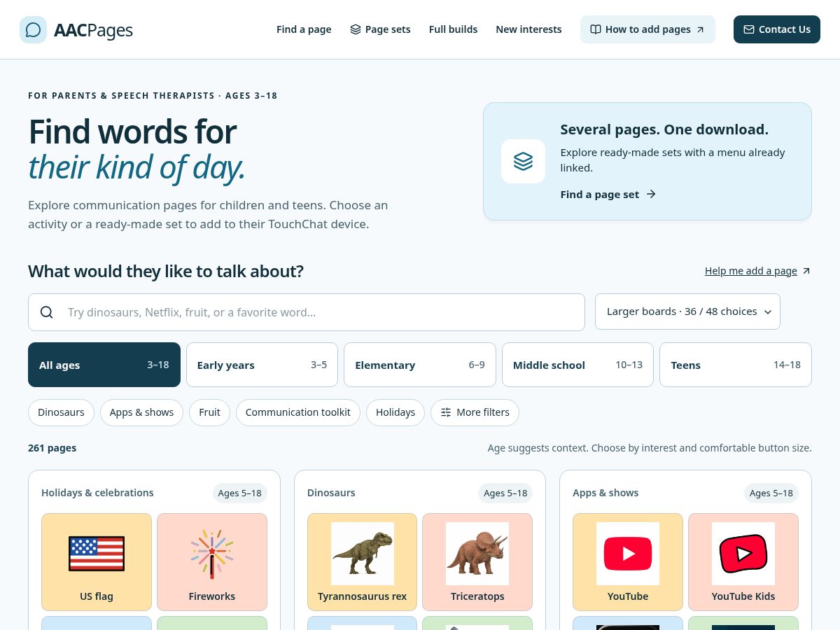Follow the Help me add a page link
The width and height of the screenshot is (840, 630).
tap(757, 271)
